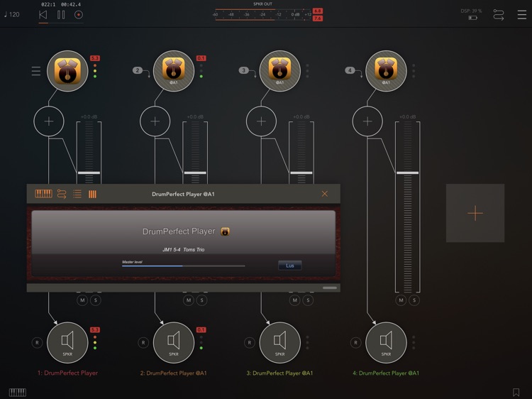
Task: Adjust channel 4 volume fader
Action: pyautogui.click(x=407, y=173)
